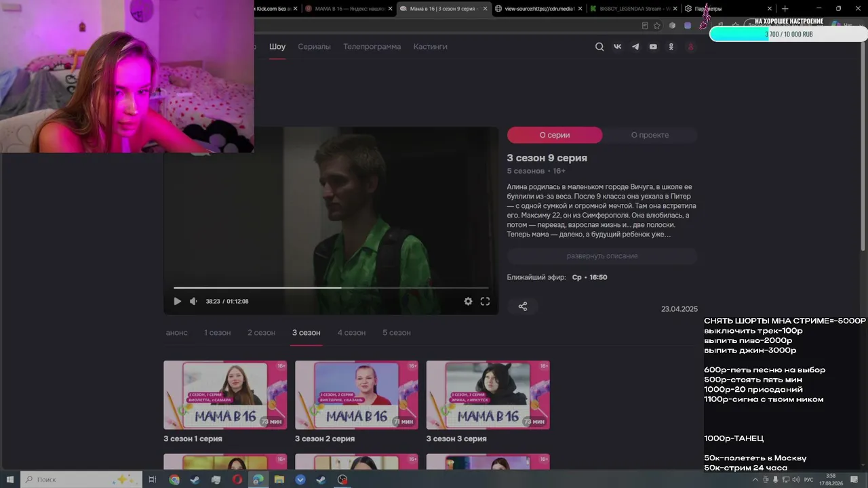Open Opera browser from taskbar
The image size is (868, 488).
237,479
